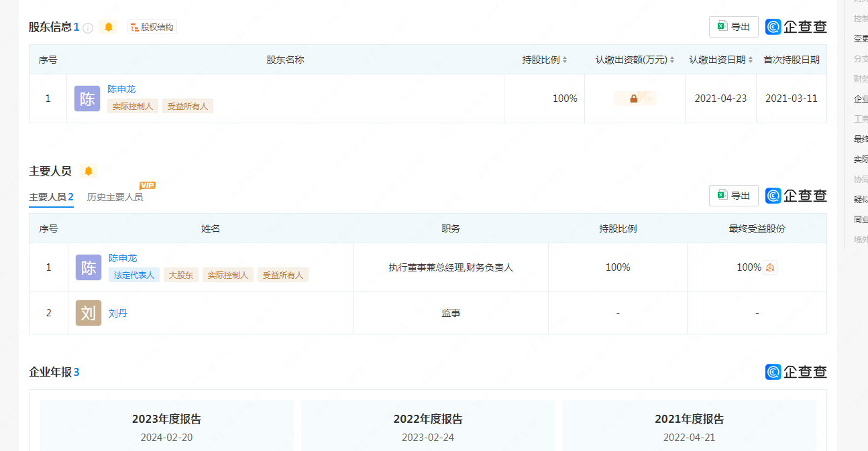Select the 主要人员 2 tab
Screen dimensions: 868x451
(51, 197)
